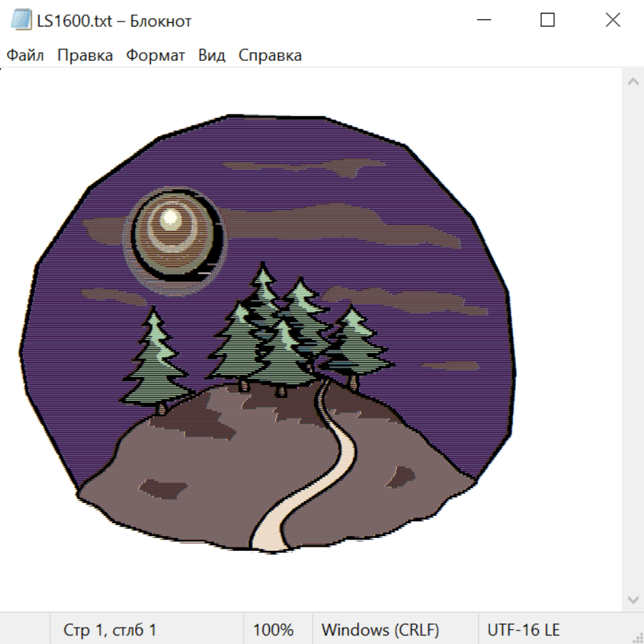Minimize the Блокнот window
Image resolution: width=644 pixels, height=644 pixels.
[482, 21]
